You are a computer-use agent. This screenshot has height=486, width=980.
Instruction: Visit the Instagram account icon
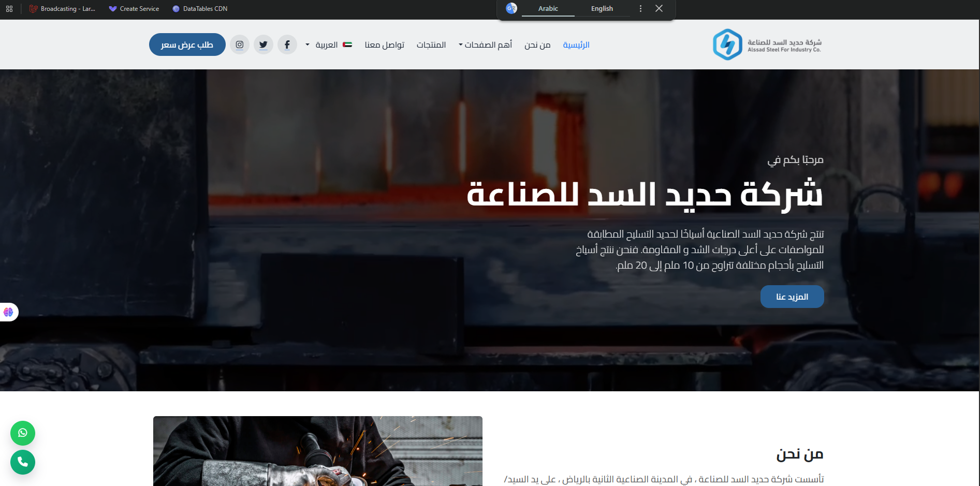(x=239, y=45)
